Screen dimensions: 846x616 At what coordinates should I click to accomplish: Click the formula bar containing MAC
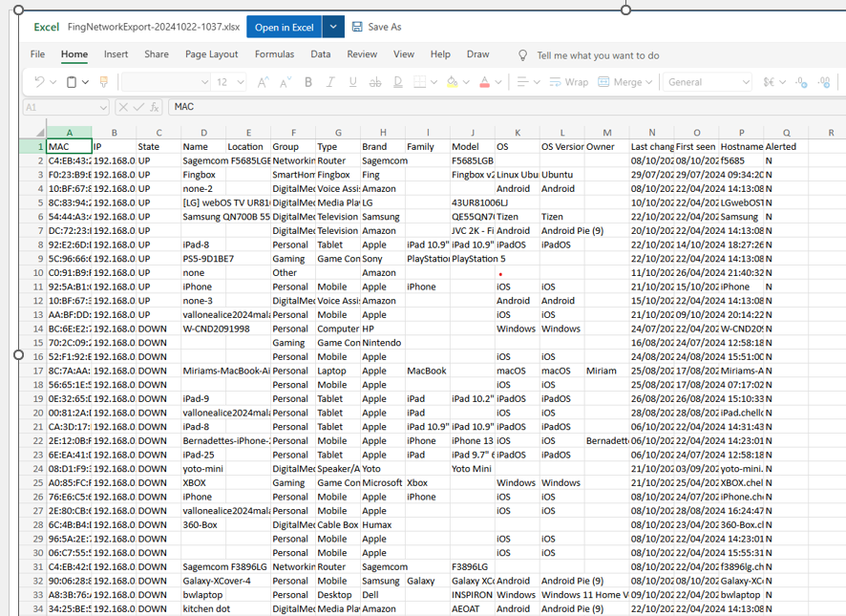pos(507,107)
